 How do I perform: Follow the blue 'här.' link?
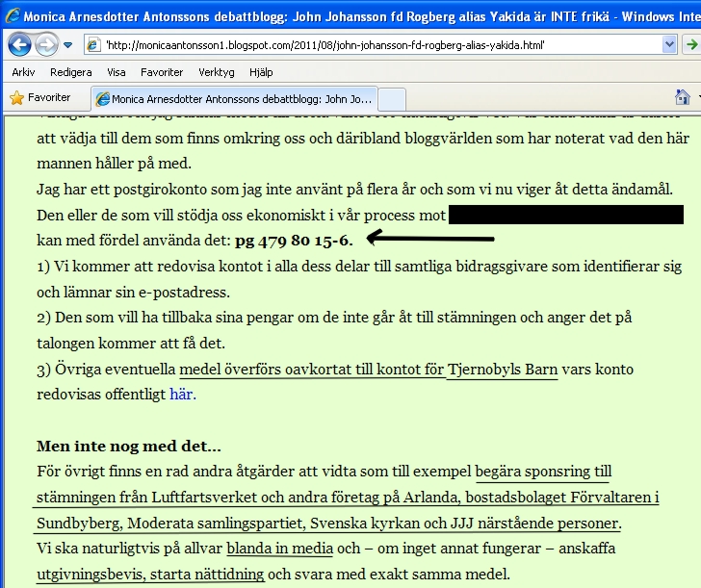point(183,395)
